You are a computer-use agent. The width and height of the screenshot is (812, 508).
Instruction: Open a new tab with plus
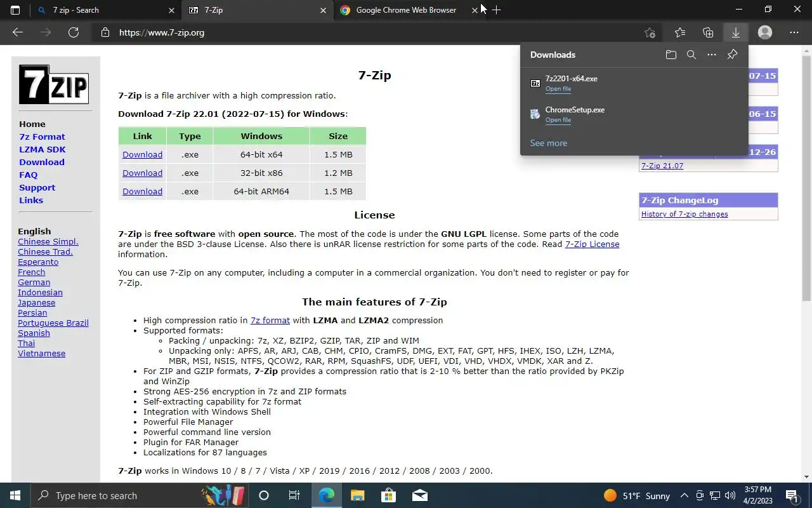[x=496, y=10]
